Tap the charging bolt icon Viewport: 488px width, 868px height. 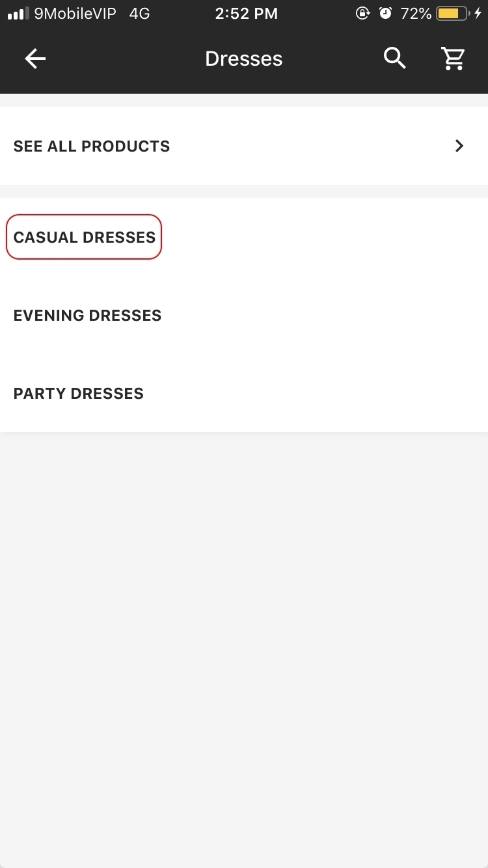[478, 14]
